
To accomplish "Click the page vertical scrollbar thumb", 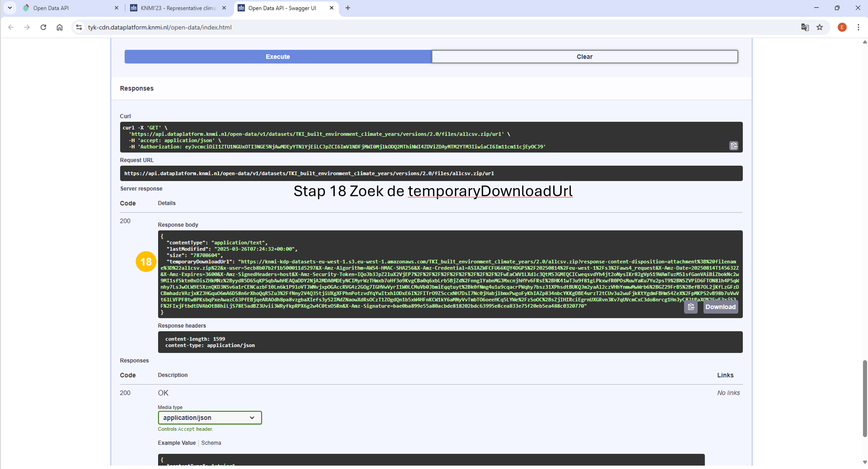I will point(865,398).
